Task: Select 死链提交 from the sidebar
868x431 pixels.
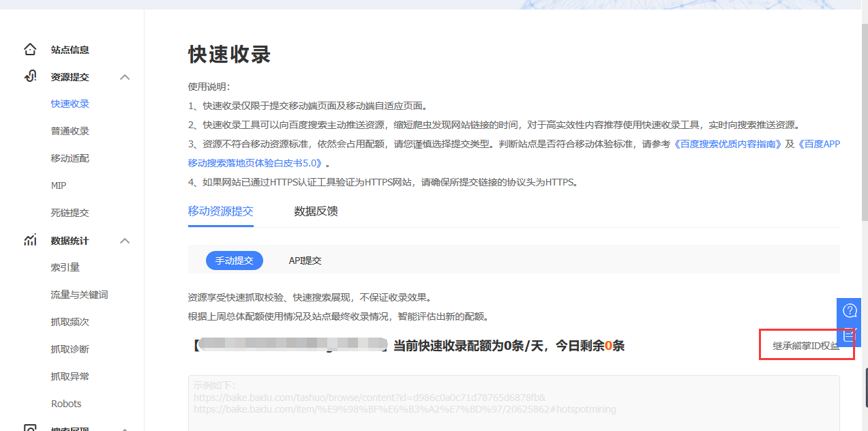Action: [70, 213]
